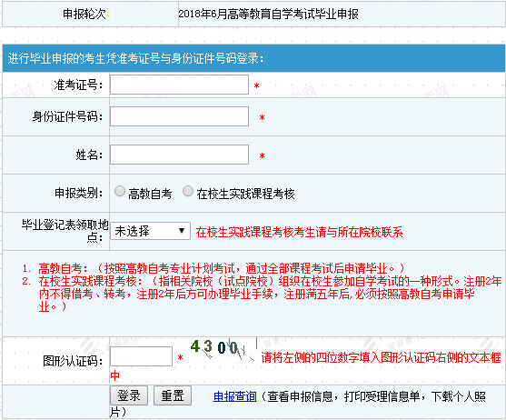Focus the 姓名 text box
This screenshot has height=420, width=506.
point(179,155)
